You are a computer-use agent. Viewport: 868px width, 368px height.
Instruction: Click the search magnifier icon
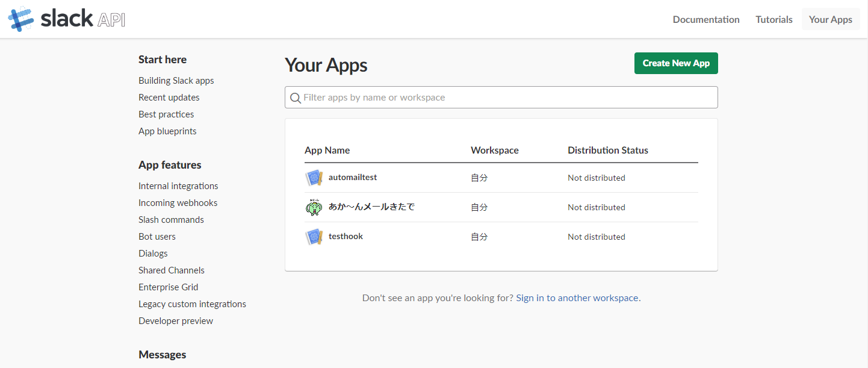(296, 98)
